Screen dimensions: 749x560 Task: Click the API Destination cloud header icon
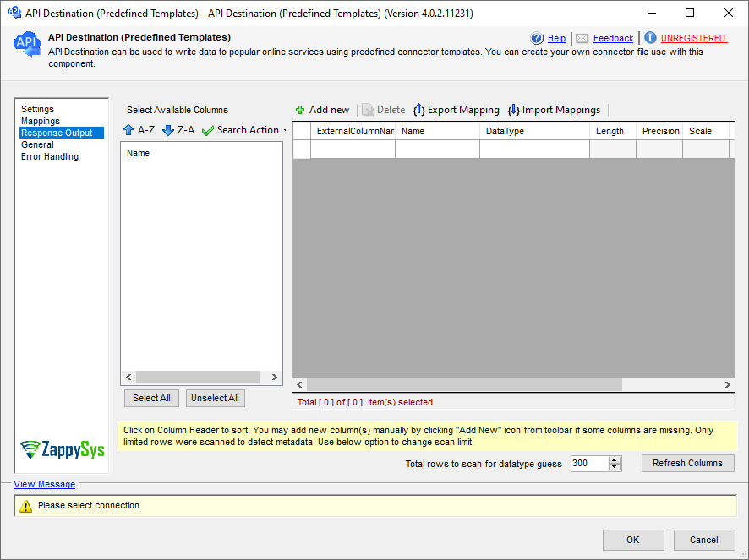[x=26, y=45]
